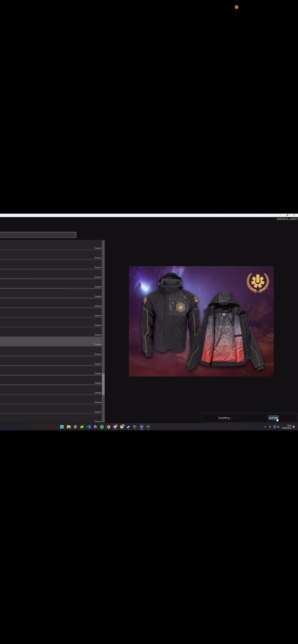This screenshot has height=644, width=298.
Task: Open the Xbox app from taskbar
Action: coord(122,427)
